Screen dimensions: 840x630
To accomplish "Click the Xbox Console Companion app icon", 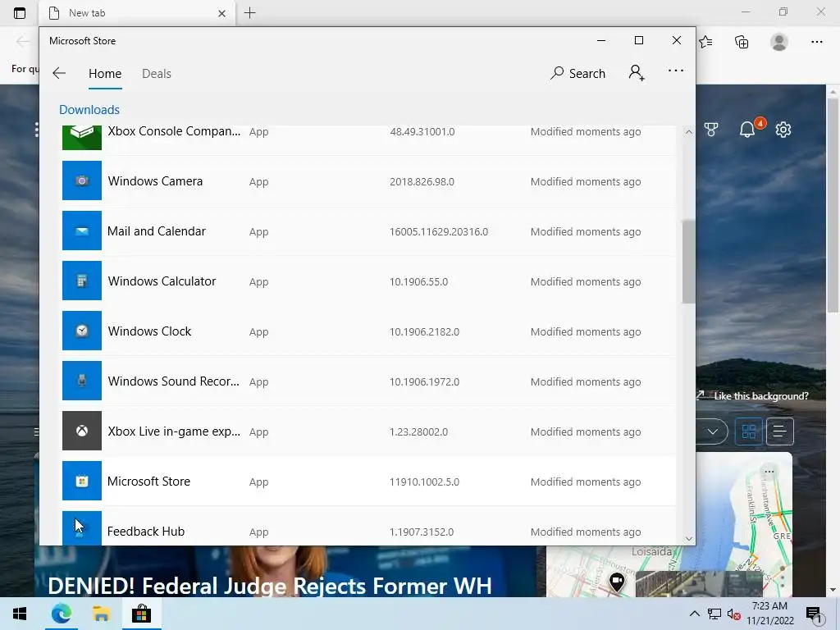I will [x=81, y=137].
